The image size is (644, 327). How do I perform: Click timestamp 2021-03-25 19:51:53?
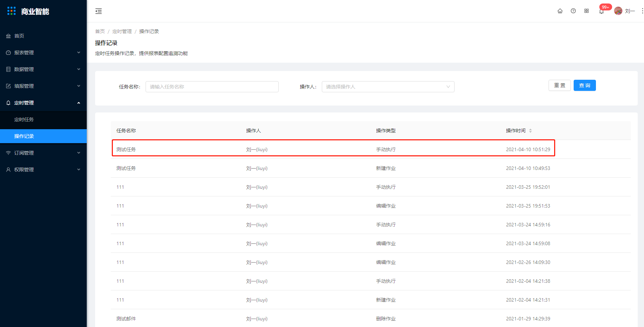[528, 206]
